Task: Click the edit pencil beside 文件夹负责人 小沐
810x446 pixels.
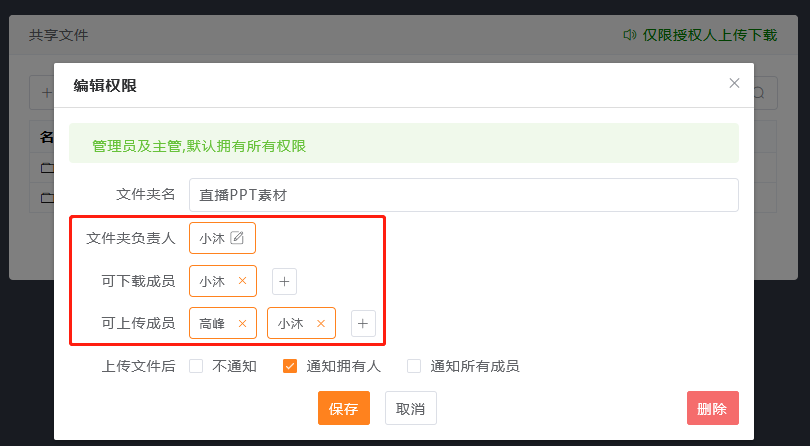Action: click(x=237, y=238)
